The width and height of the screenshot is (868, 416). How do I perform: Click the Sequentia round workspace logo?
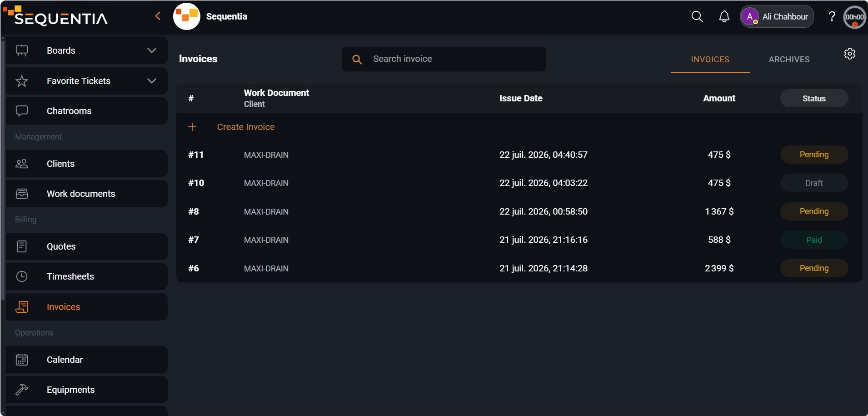click(187, 16)
